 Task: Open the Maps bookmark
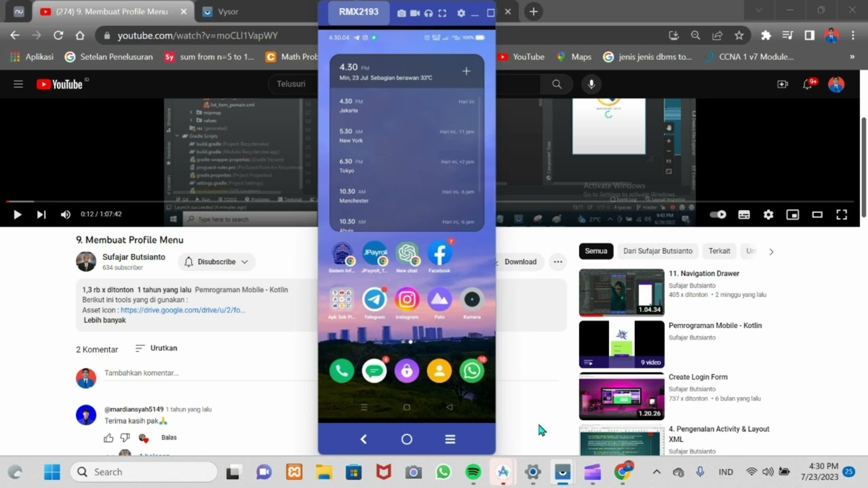574,57
